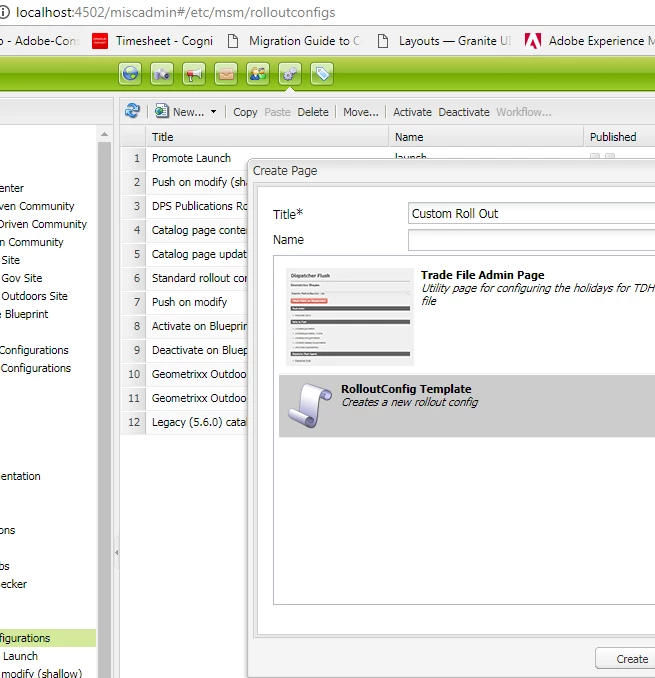Image resolution: width=655 pixels, height=678 pixels.
Task: Sort by the Published column header
Action: point(619,137)
